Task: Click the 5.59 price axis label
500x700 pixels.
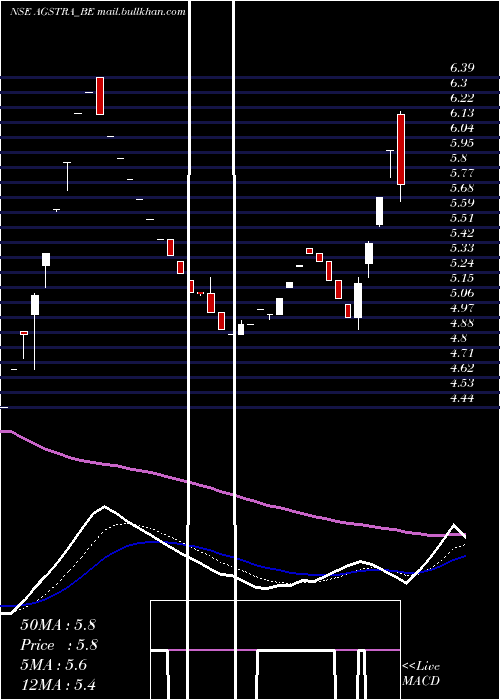Action: pos(462,203)
